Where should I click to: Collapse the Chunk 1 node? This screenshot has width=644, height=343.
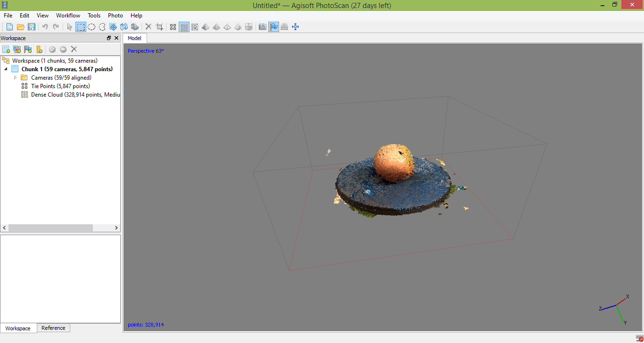(6, 69)
